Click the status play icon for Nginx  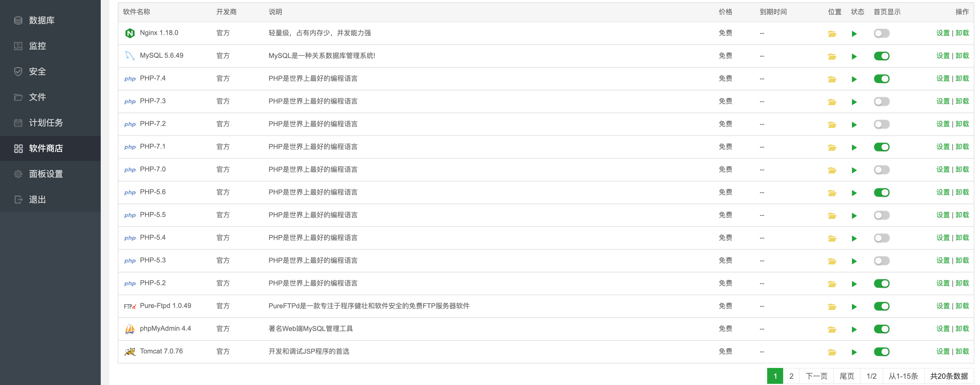point(854,34)
